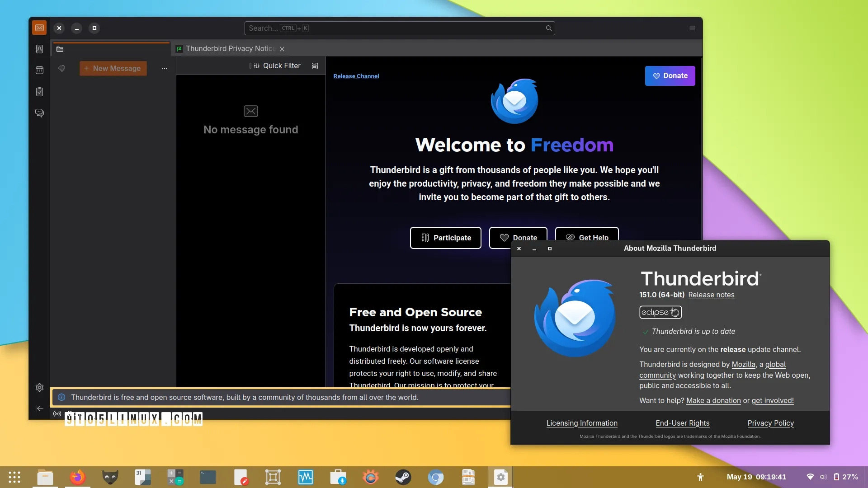
Task: Open Thunderbird Settings gear
Action: pos(39,387)
